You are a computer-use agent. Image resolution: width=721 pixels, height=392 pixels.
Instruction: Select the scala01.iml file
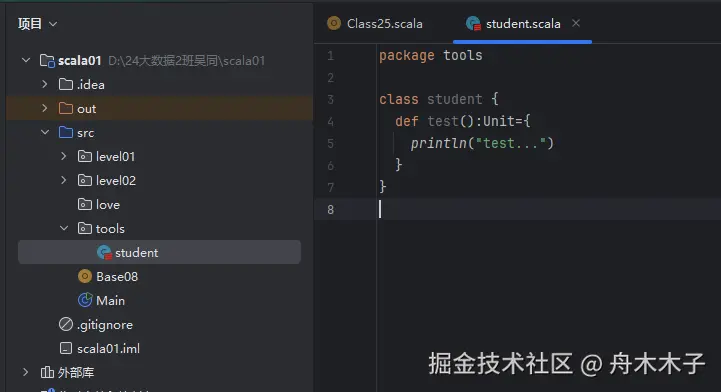coord(109,349)
